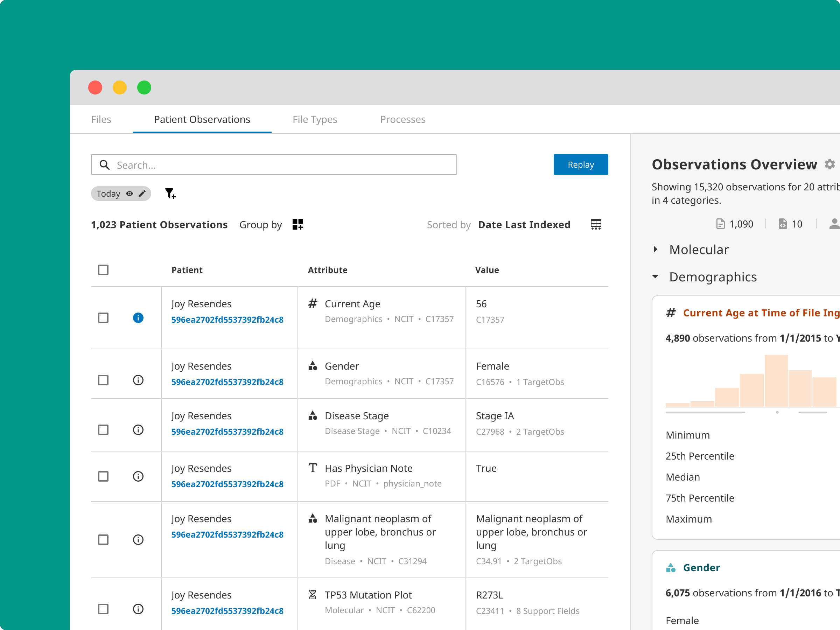This screenshot has width=840, height=630.
Task: Open the Group by option
Action: tap(260, 225)
